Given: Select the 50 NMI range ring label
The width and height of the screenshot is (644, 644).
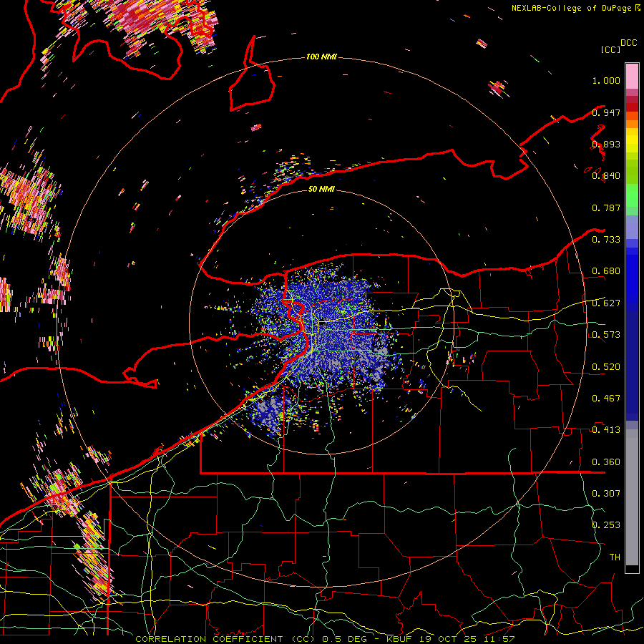Looking at the screenshot, I should (321, 189).
